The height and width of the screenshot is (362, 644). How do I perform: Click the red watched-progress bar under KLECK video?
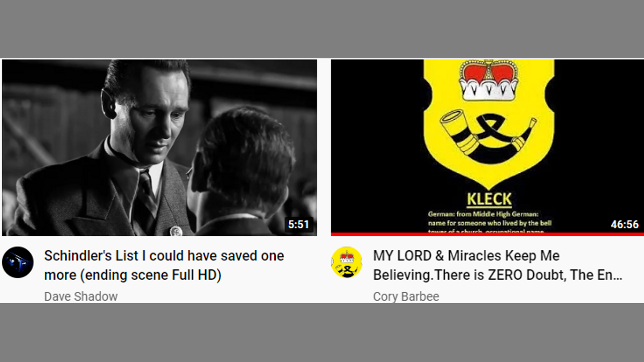tap(488, 234)
